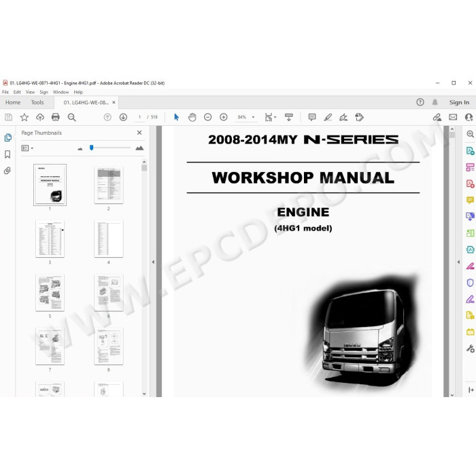The image size is (476, 476).
Task: Open the Edit menu
Action: point(17,92)
